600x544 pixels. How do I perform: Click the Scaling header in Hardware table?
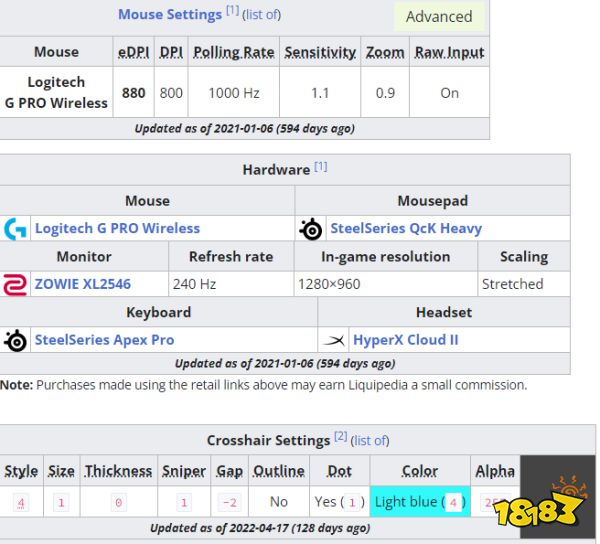524,257
